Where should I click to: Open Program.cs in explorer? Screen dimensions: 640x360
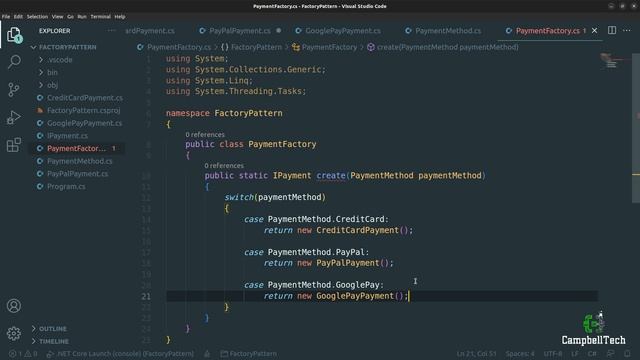(66, 187)
